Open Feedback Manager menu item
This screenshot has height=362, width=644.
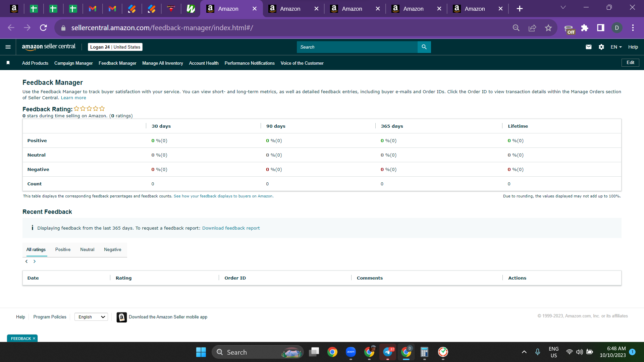pyautogui.click(x=117, y=63)
